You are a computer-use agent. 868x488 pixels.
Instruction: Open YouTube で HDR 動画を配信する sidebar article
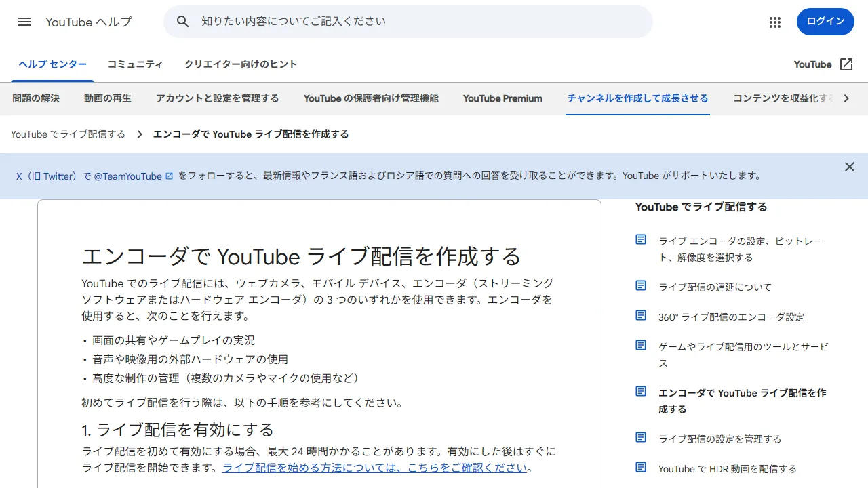point(728,468)
